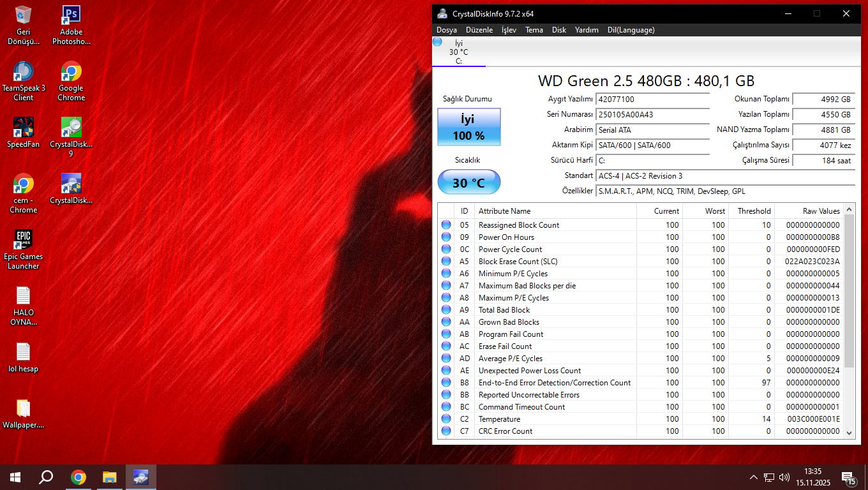
Task: Click the SMART attribute list scrollbar thumb
Action: click(x=849, y=291)
